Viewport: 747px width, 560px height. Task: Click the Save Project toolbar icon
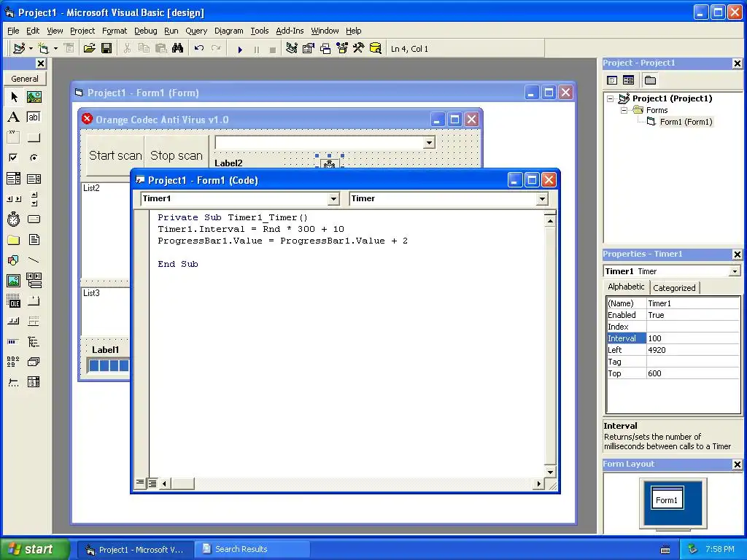(x=107, y=49)
